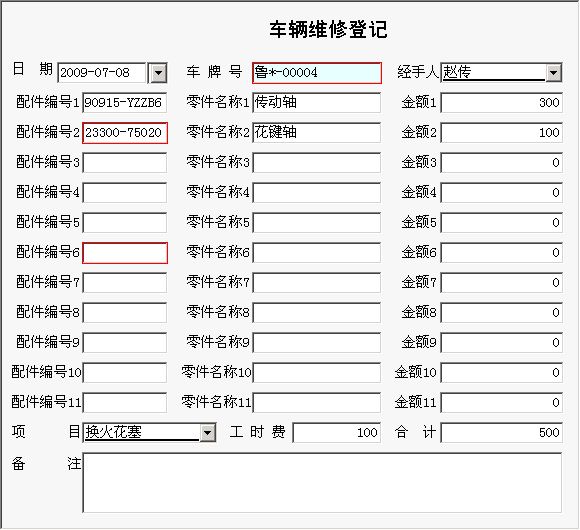The width and height of the screenshot is (580, 530).
Task: Click the 日期 field showing 2009-07-08
Action: pos(102,72)
